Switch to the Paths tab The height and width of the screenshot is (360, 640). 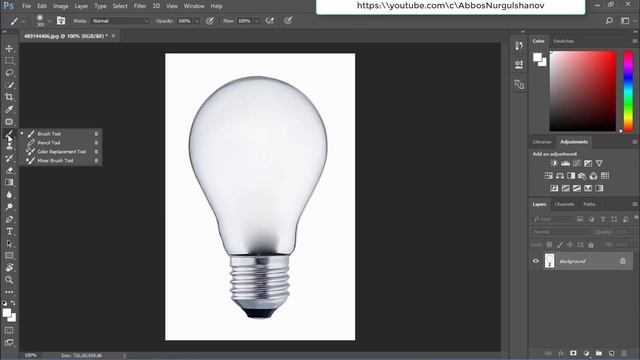pos(589,204)
